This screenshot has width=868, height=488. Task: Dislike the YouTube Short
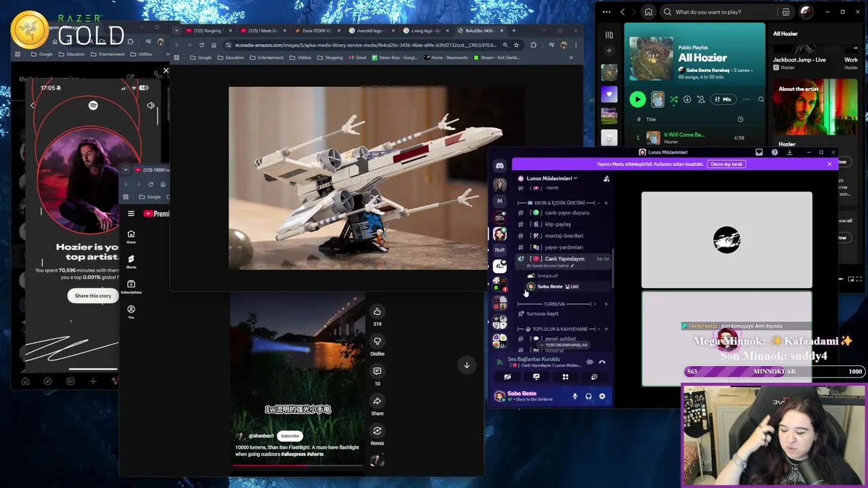tap(377, 341)
